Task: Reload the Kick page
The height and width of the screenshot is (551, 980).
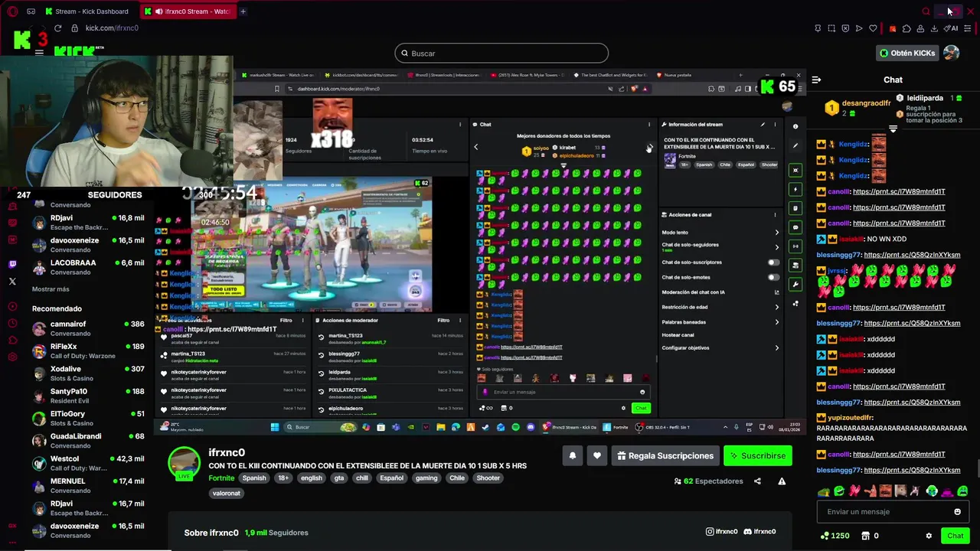Action: (x=57, y=28)
